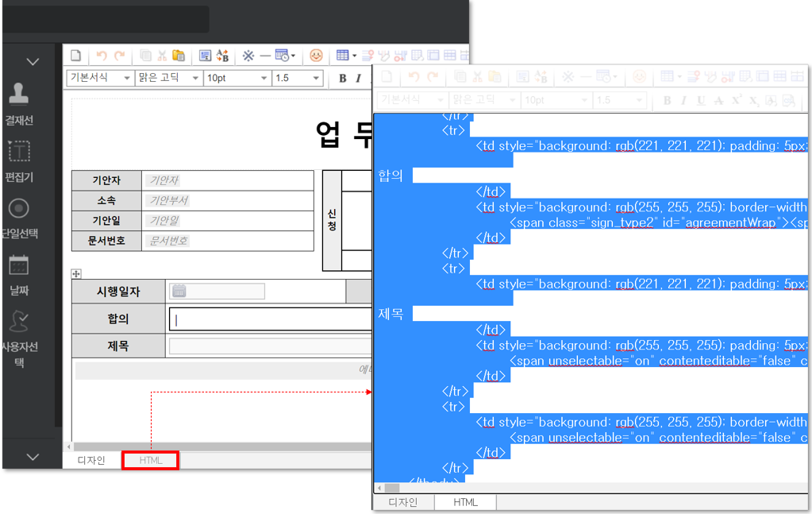Click the New Document icon in left editor toolbar
The width and height of the screenshot is (812, 514).
click(76, 56)
